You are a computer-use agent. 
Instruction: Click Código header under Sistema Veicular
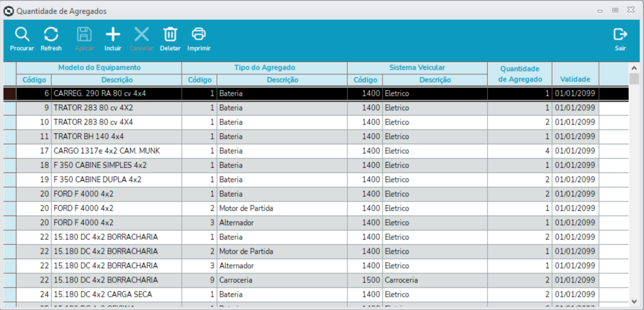coord(365,80)
